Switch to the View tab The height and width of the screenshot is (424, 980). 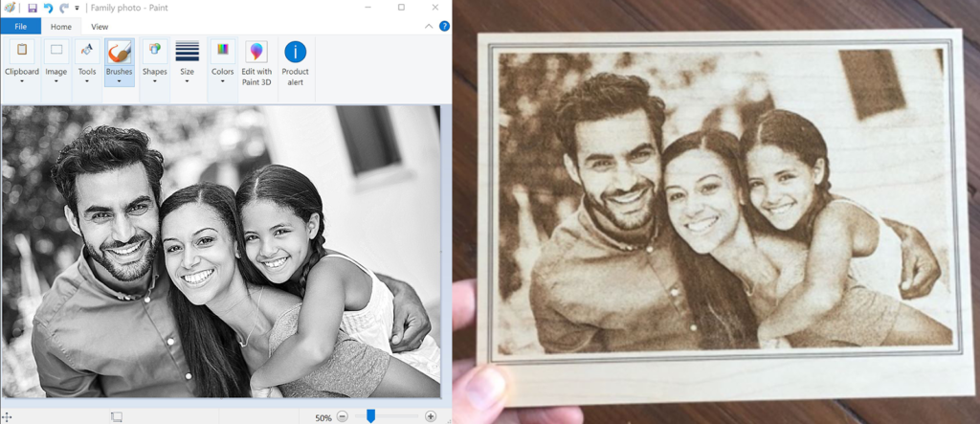100,27
